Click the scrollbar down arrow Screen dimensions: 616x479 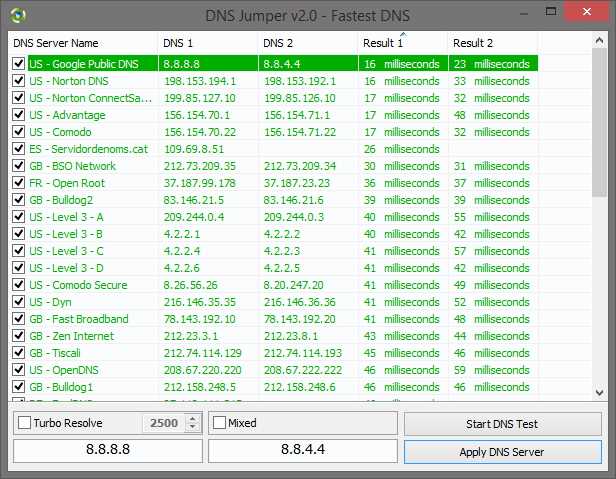(599, 392)
